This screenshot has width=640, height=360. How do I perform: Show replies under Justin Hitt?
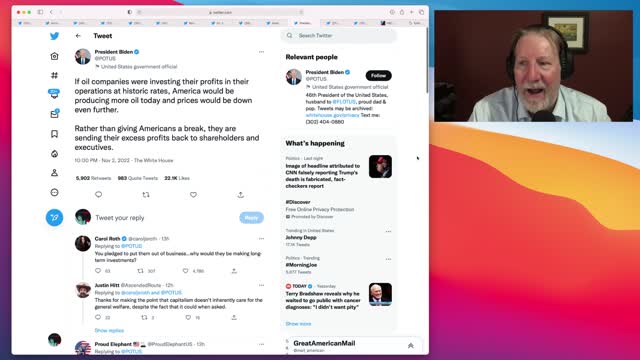point(109,330)
